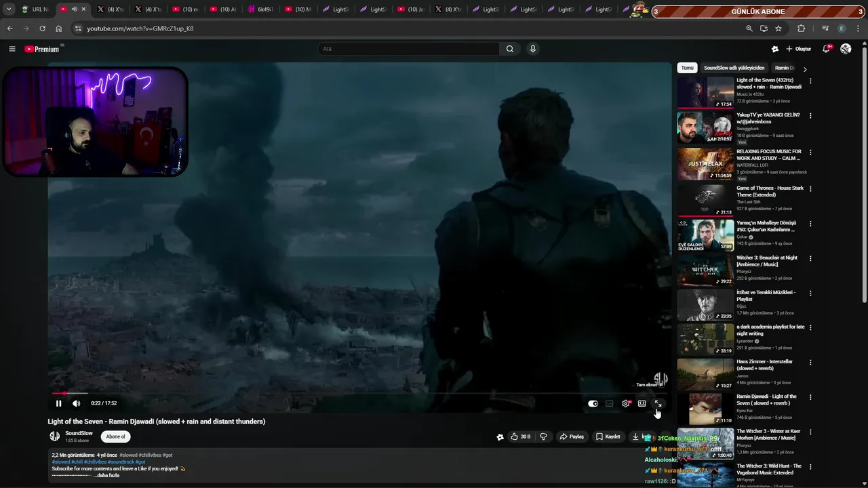Like the video with 30 B
The width and height of the screenshot is (868, 488).
pos(521,436)
